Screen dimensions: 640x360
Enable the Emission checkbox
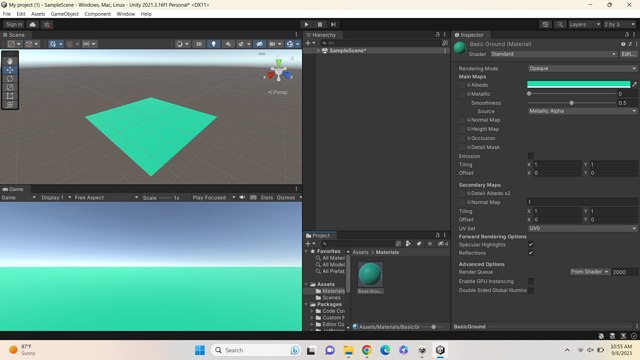point(531,156)
